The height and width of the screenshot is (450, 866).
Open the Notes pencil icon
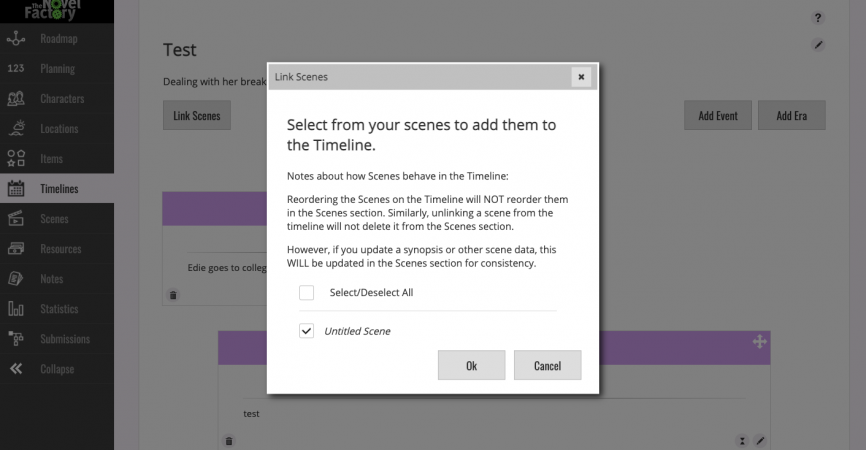(16, 279)
